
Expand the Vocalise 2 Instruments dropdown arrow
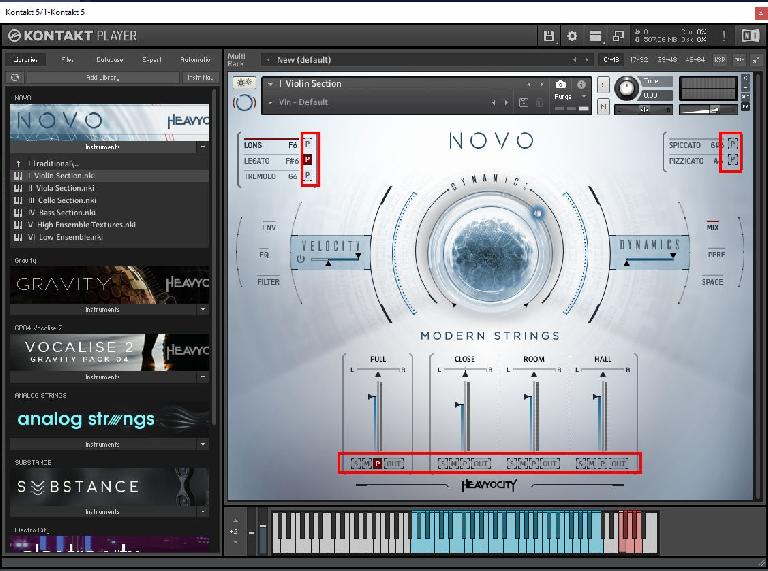click(203, 377)
